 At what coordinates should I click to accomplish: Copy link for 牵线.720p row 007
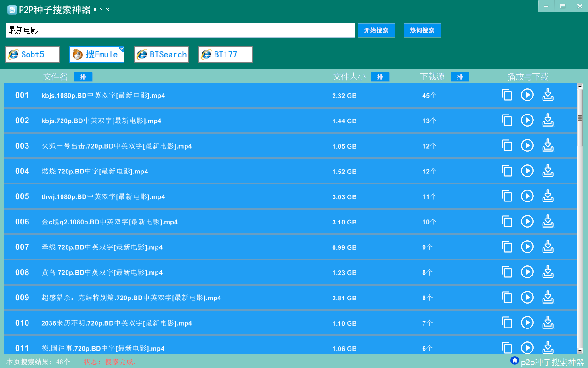tap(507, 247)
